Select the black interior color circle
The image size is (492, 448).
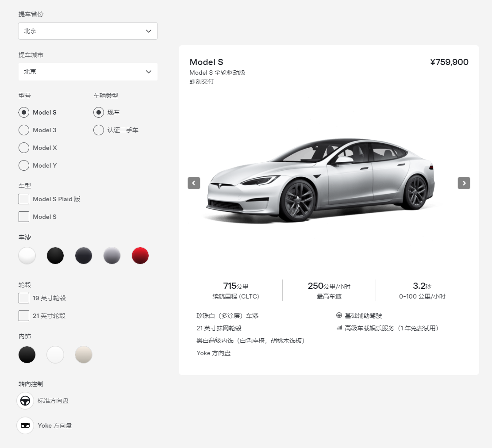pos(27,355)
